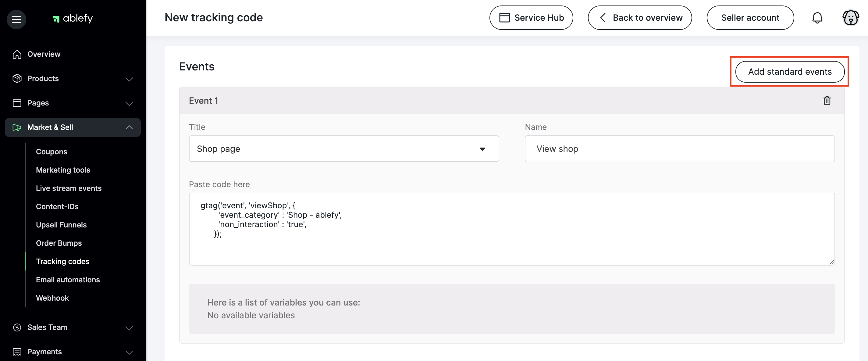Expand the Products chevron

click(129, 79)
